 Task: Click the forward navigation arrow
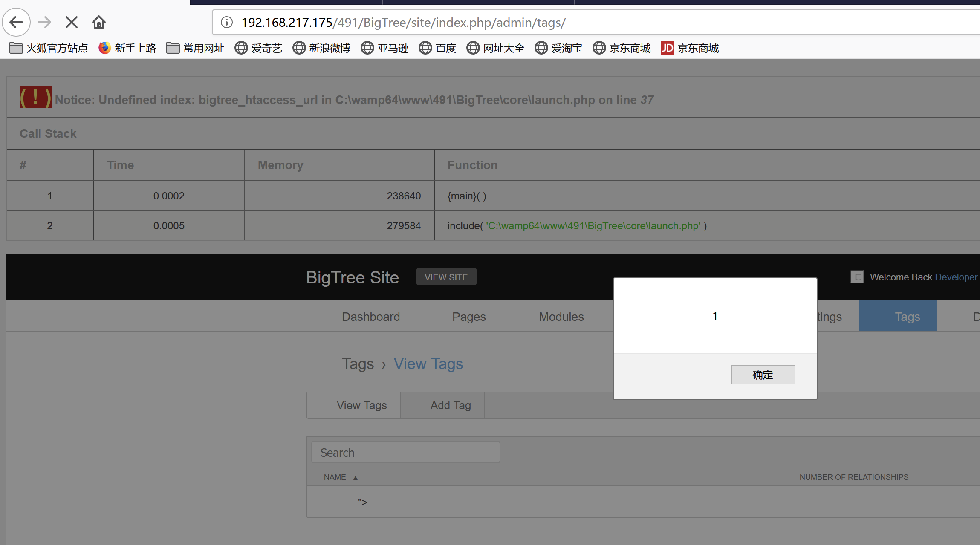click(44, 22)
